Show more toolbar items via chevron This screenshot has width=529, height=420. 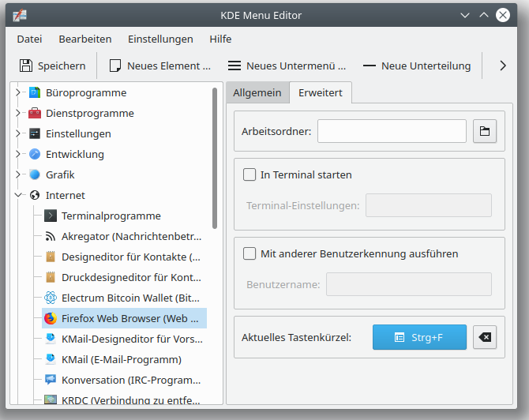pyautogui.click(x=503, y=66)
